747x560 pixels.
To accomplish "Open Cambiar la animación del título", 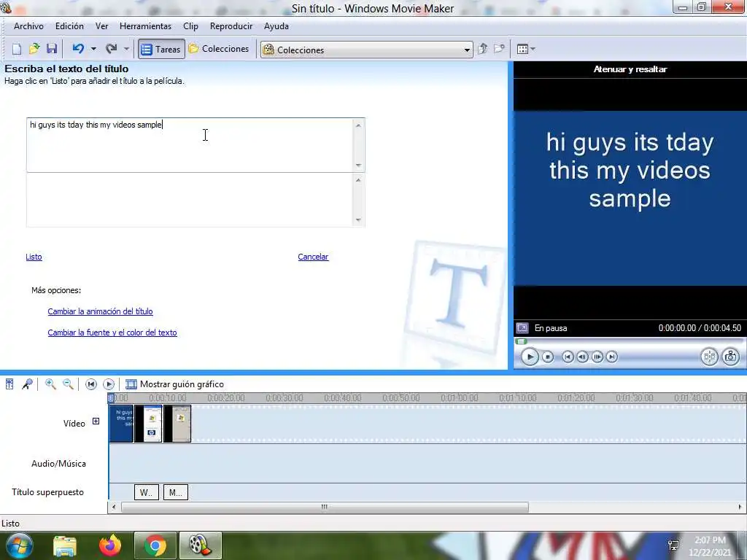I will click(x=100, y=311).
